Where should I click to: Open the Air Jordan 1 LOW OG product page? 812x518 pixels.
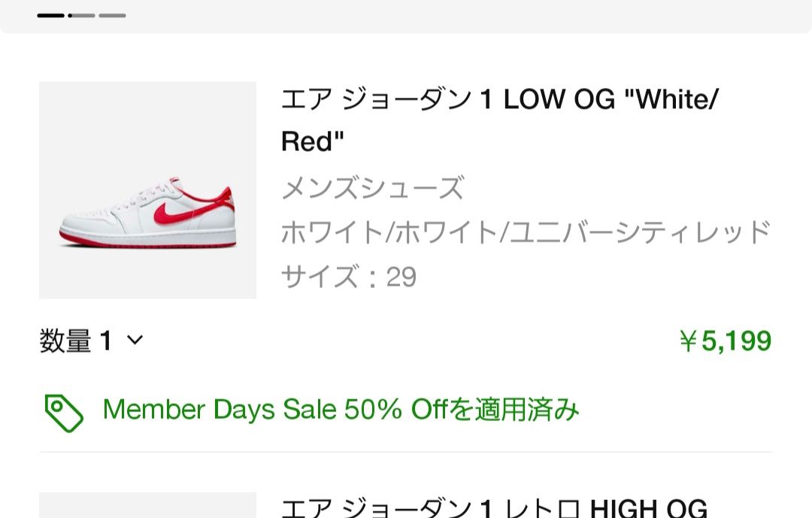(x=500, y=99)
